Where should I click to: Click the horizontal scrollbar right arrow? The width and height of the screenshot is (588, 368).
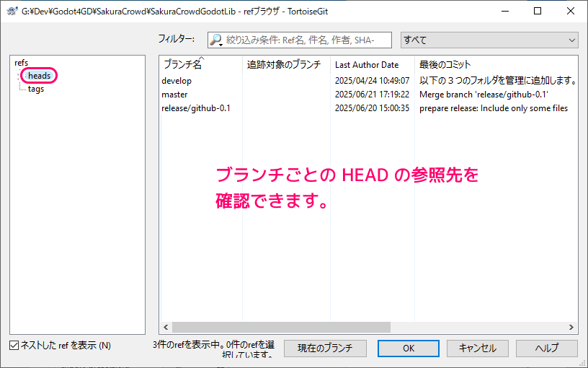tap(572, 327)
